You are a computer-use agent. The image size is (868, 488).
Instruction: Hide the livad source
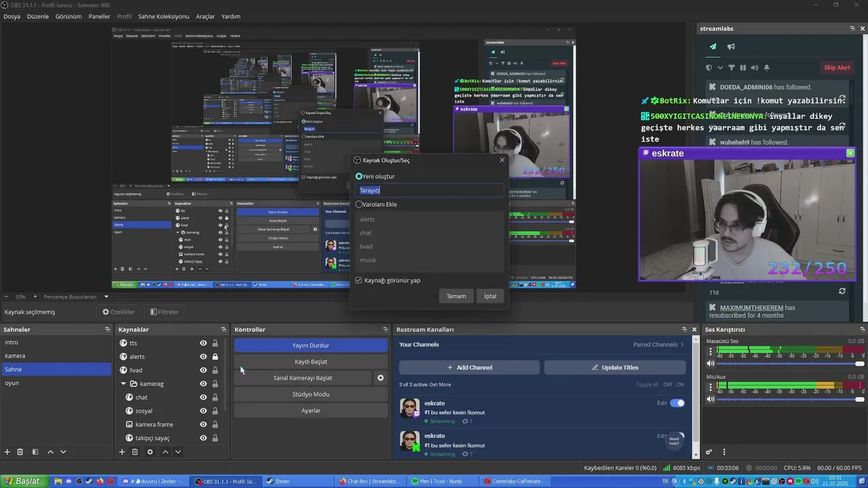pyautogui.click(x=203, y=370)
